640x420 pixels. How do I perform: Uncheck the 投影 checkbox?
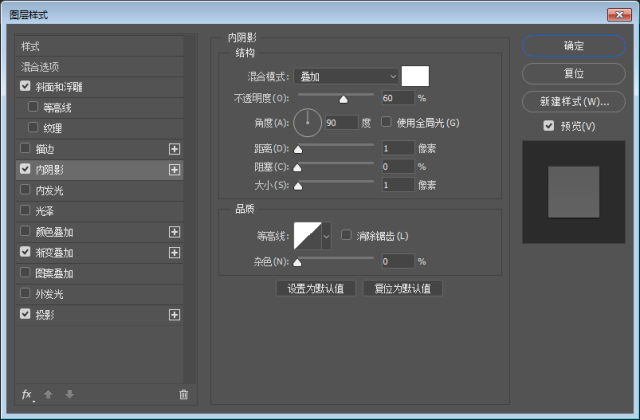tap(25, 314)
